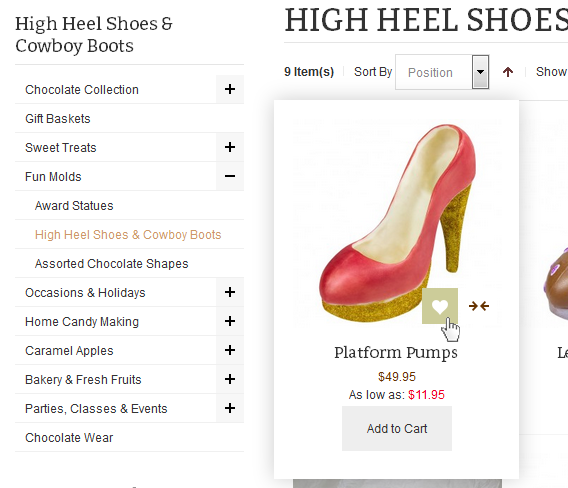The width and height of the screenshot is (568, 488).
Task: Open the Sort By Position dropdown
Action: (442, 72)
